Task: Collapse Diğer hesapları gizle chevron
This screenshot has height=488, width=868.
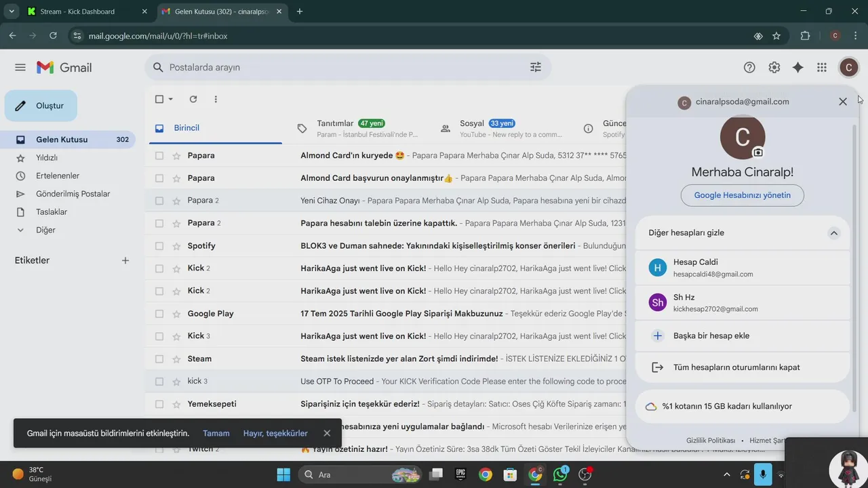Action: click(x=834, y=232)
